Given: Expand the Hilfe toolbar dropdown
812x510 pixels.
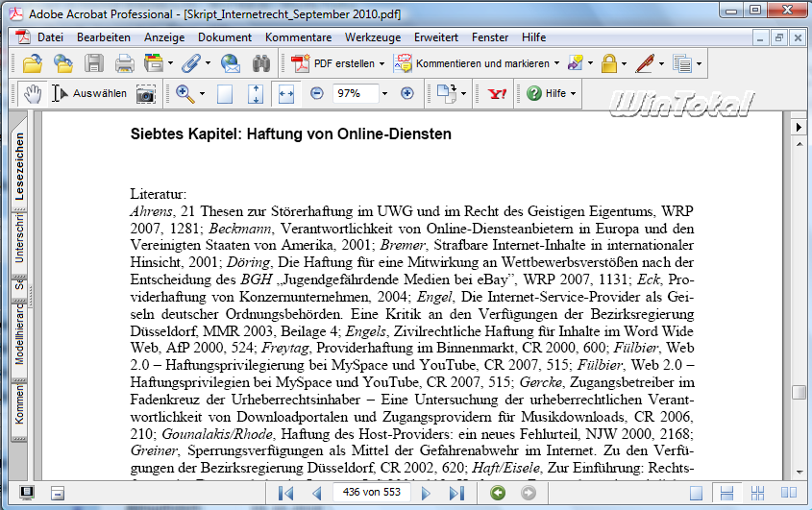Looking at the screenshot, I should (x=574, y=94).
